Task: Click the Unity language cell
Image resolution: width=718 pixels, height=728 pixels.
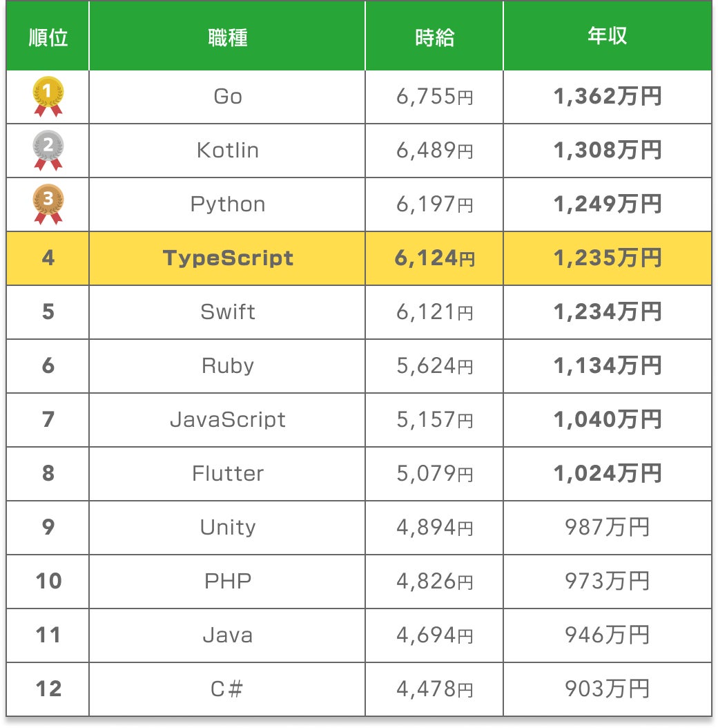Action: (227, 528)
